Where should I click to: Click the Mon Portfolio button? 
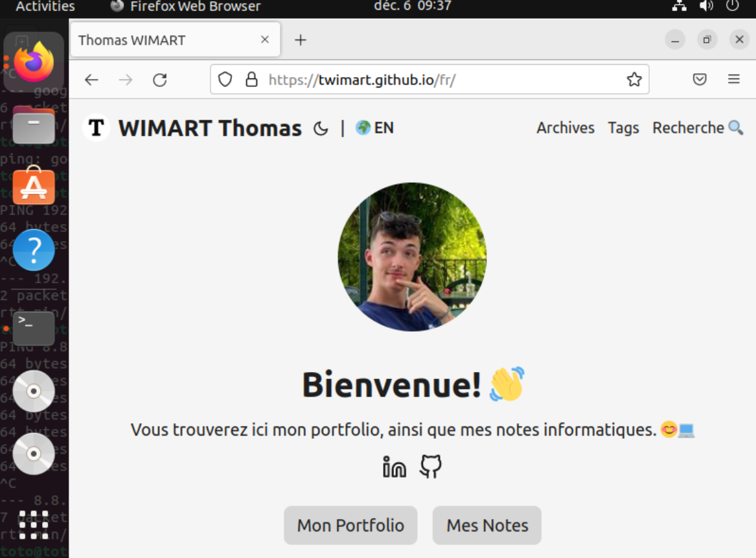[x=350, y=525]
